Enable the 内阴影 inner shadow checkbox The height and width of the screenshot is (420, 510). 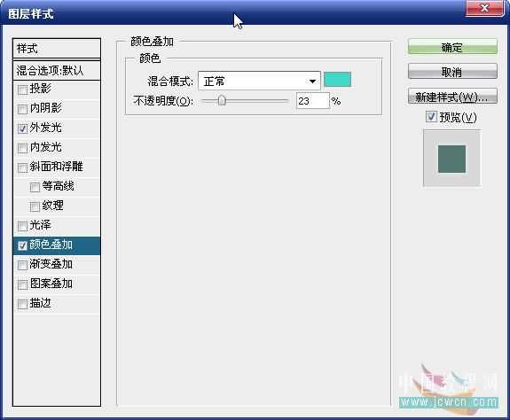coord(22,109)
